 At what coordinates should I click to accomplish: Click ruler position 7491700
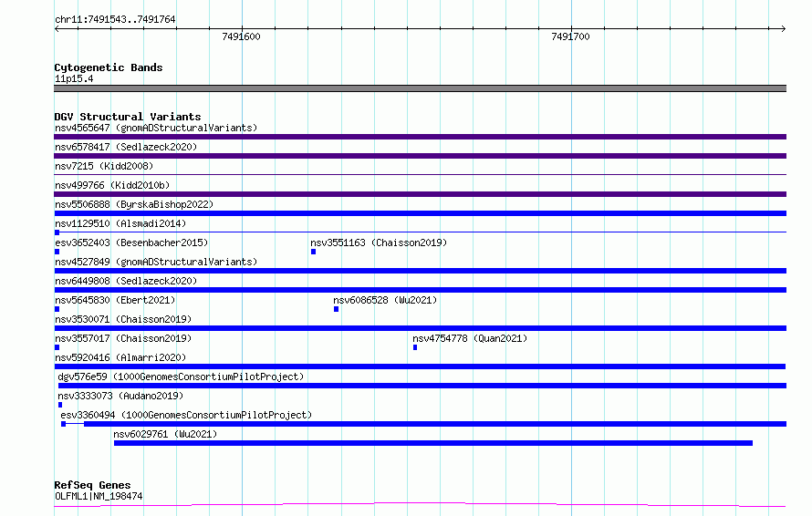tap(570, 36)
